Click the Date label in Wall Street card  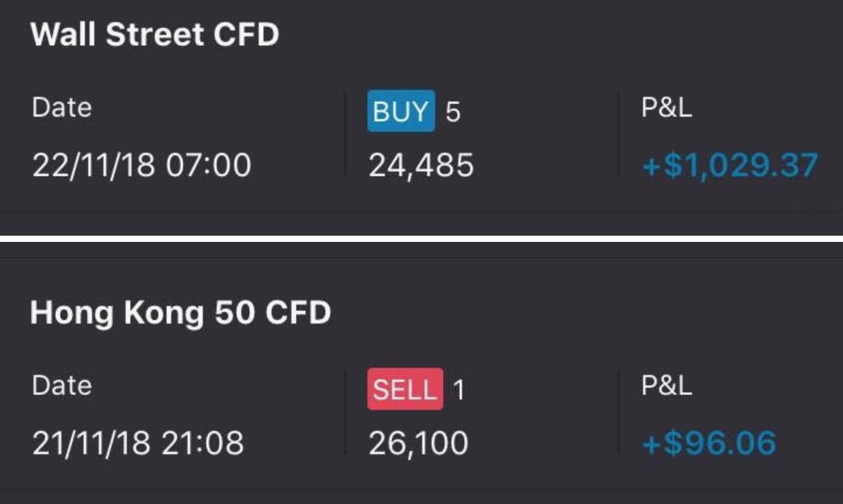click(61, 107)
